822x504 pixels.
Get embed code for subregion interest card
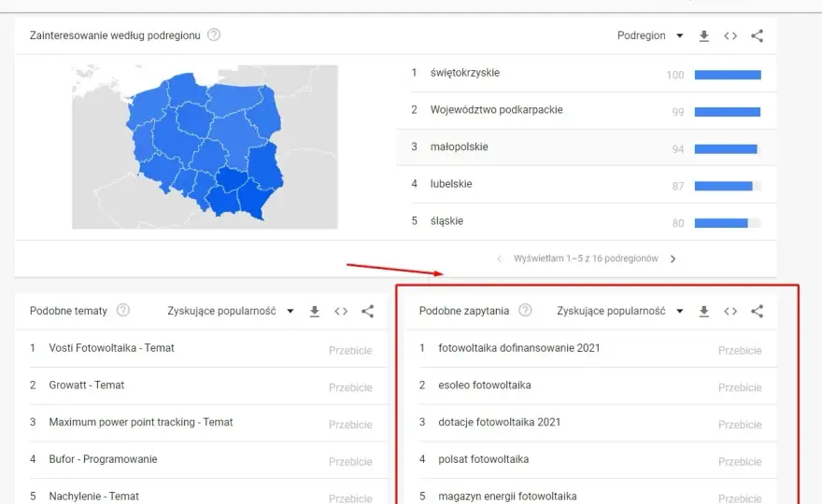(730, 35)
